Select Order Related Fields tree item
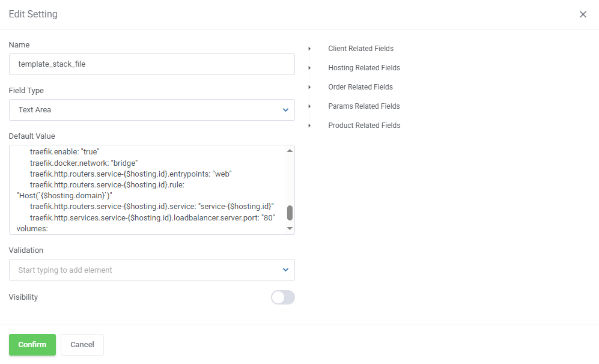Image resolution: width=599 pixels, height=364 pixels. (360, 87)
